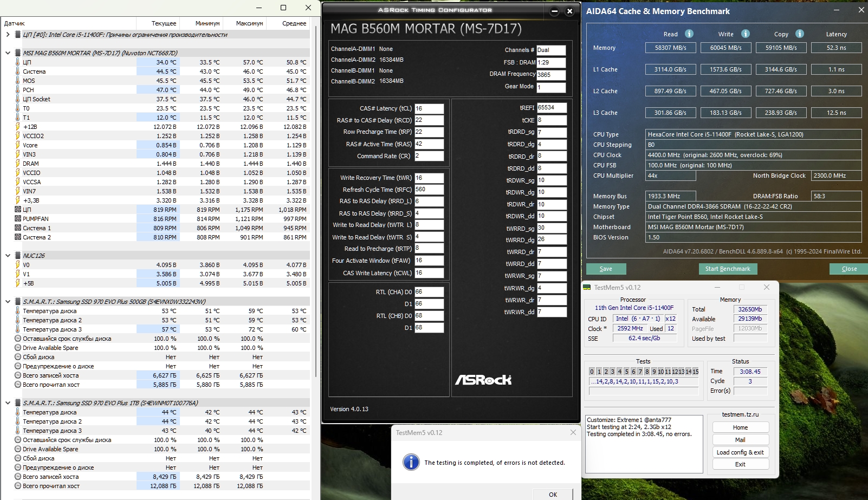868x500 pixels.
Task: Click the Memory Read 58307 MB/s result
Action: 670,48
